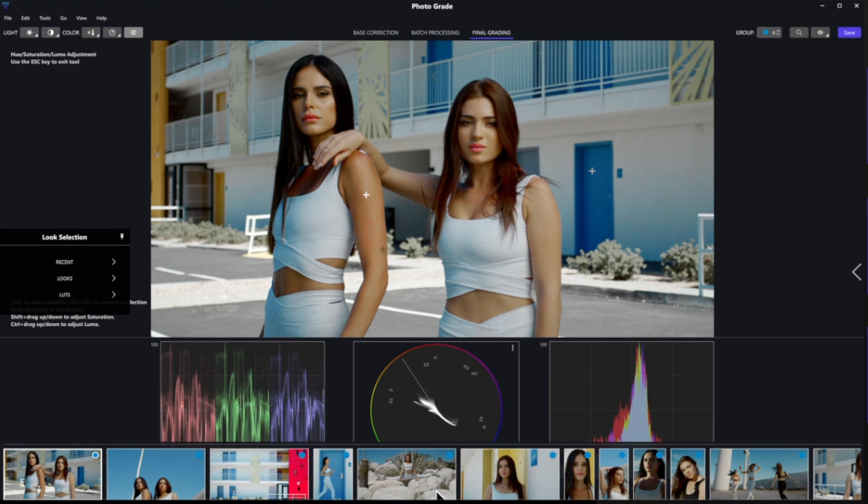The width and height of the screenshot is (868, 504).
Task: Toggle the eye preview button
Action: tap(820, 33)
